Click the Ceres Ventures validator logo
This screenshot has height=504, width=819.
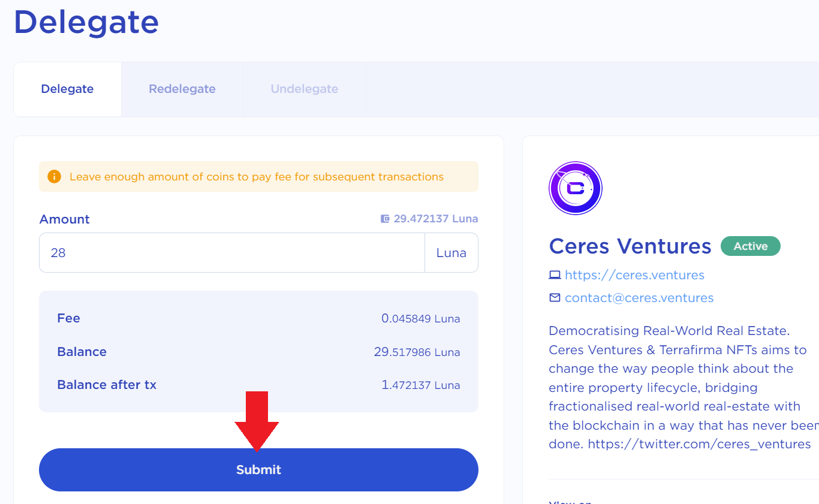[x=575, y=188]
